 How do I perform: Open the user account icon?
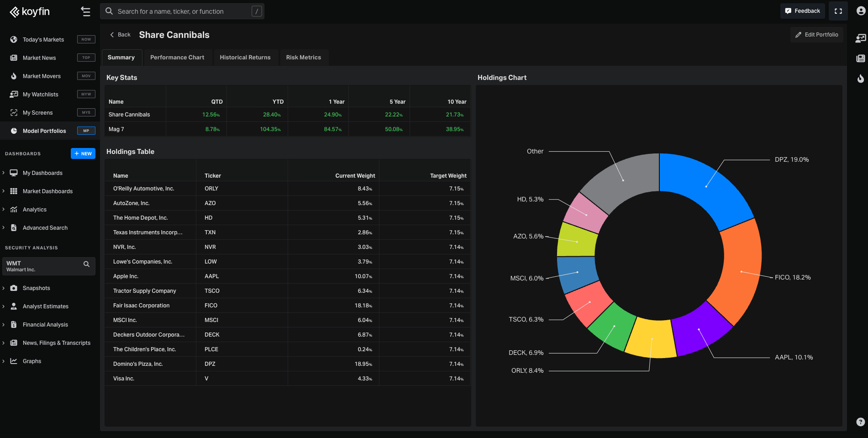pyautogui.click(x=861, y=11)
